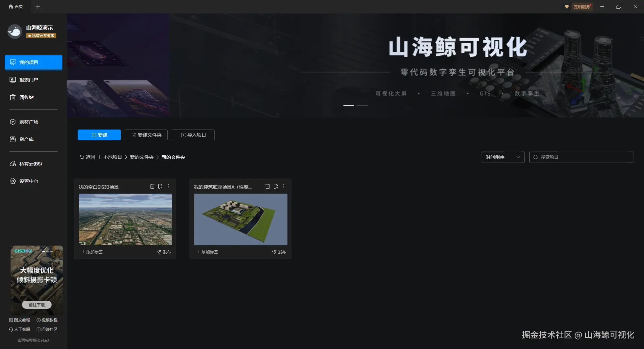Click export icon on 我的空白GIS3D场景 card
Viewport: 644px width, 349px height.
coord(160,186)
